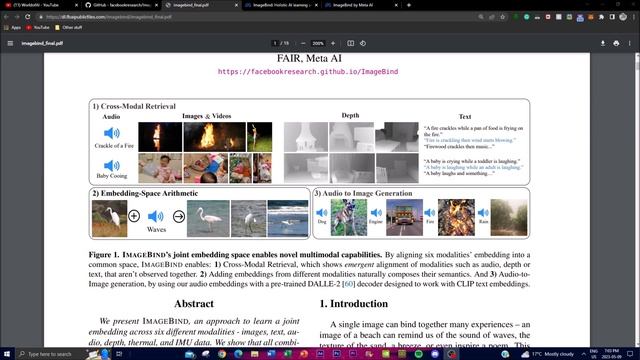
Task: Bookmark this page with the star icon
Action: tap(503, 17)
